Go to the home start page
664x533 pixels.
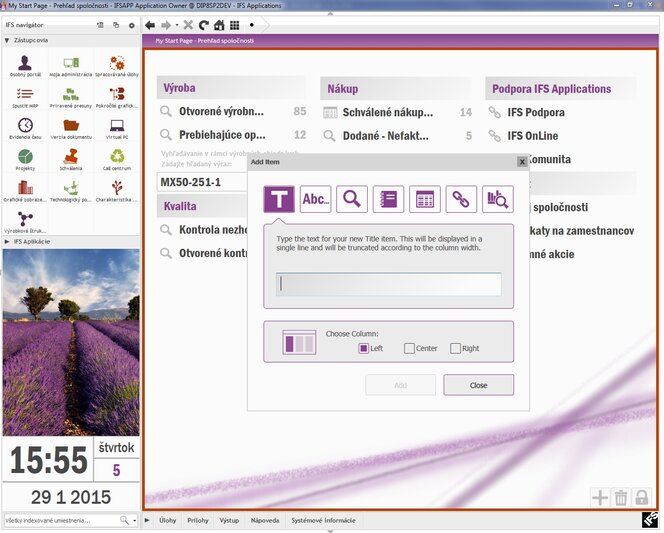pyautogui.click(x=219, y=25)
